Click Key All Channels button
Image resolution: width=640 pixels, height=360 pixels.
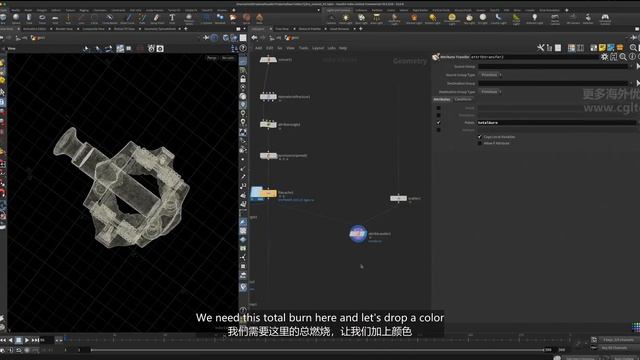614,348
